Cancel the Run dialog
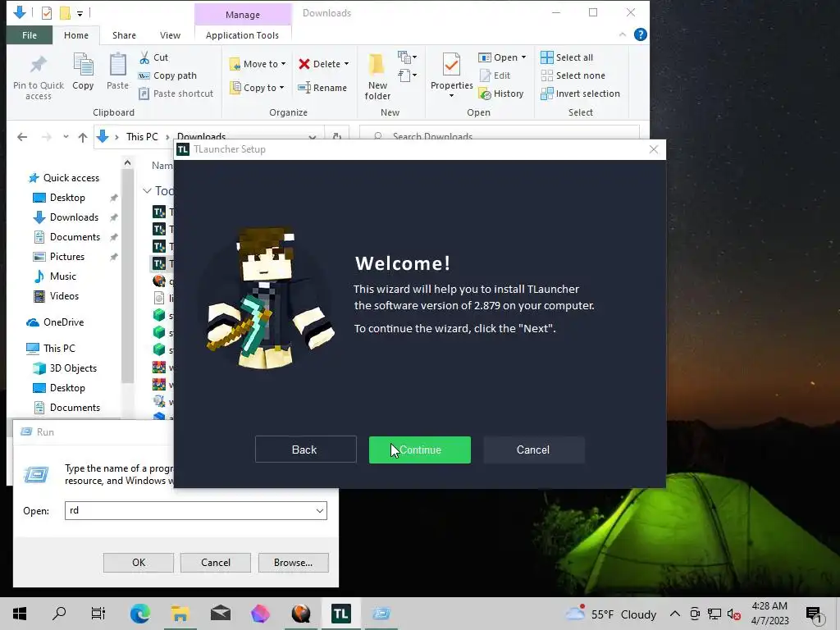Screen dimensions: 840x630 coord(216,563)
